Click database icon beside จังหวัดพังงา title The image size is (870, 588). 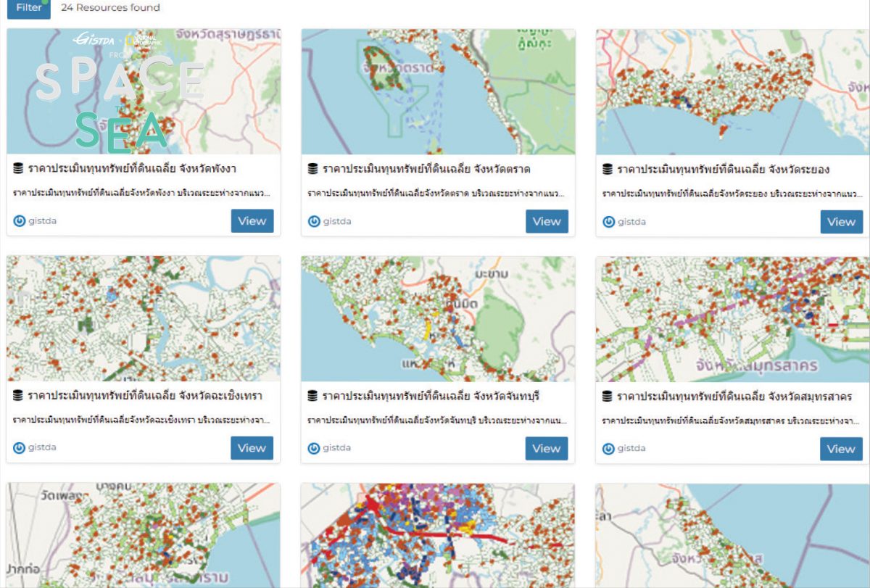coord(18,169)
